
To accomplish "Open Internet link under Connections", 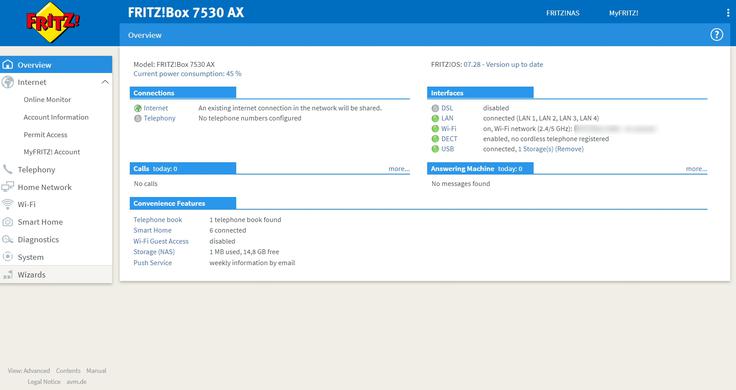I will [155, 108].
